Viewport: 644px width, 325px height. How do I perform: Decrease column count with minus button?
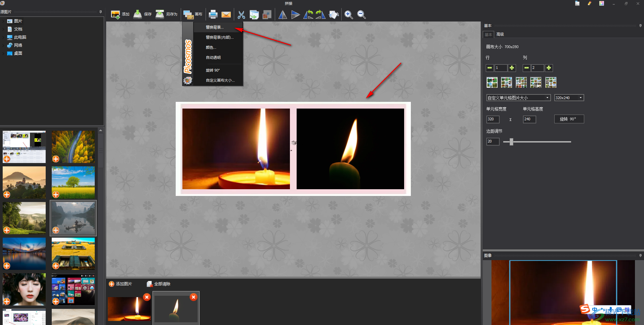click(526, 68)
